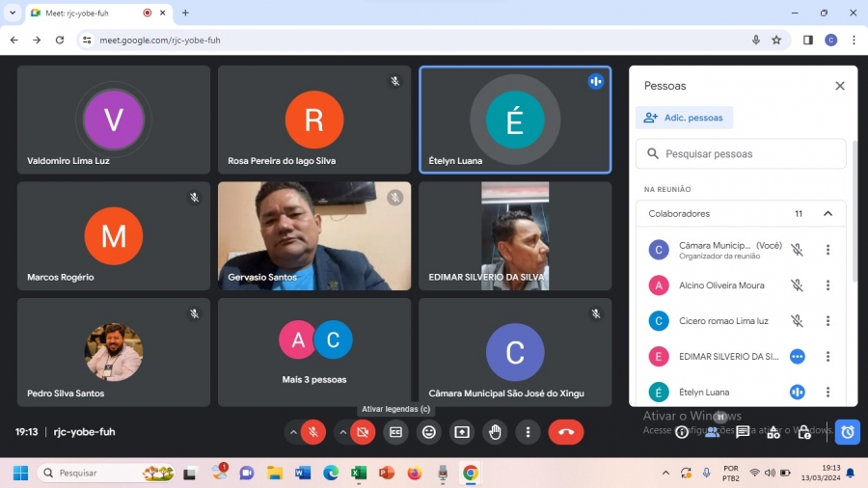Click the present screen icon
The width and height of the screenshot is (868, 488).
(462, 432)
